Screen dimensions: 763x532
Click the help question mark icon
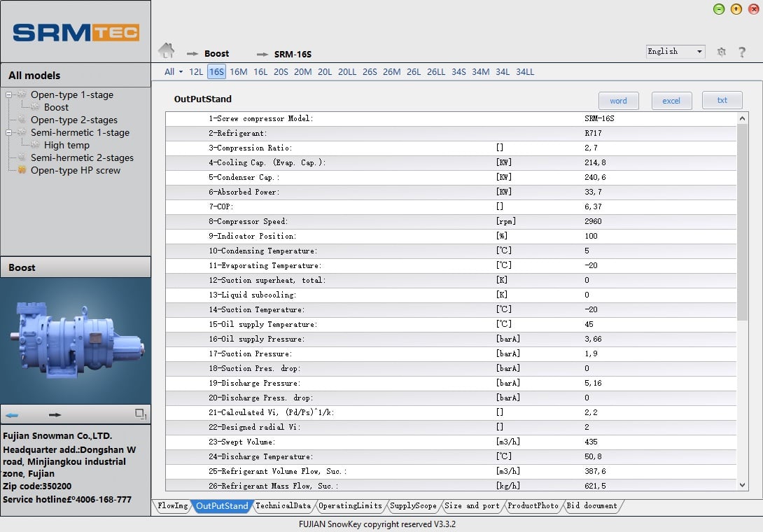coord(742,52)
